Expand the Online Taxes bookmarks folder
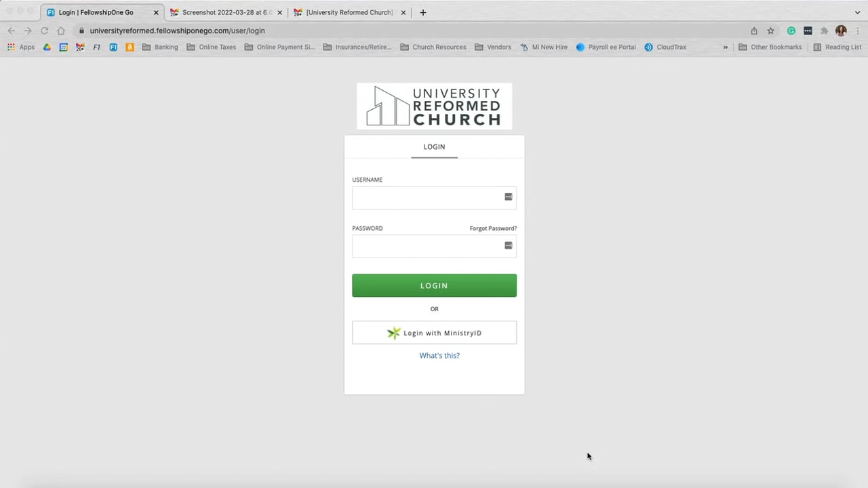 tap(212, 47)
